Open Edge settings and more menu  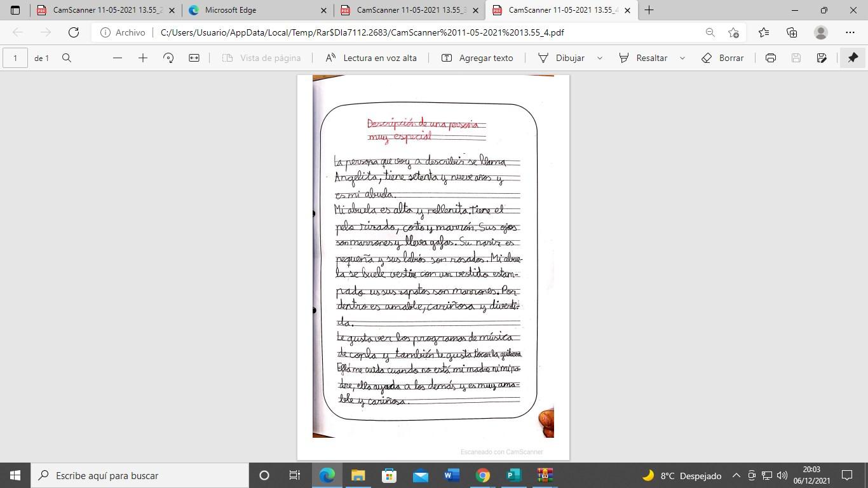(850, 32)
